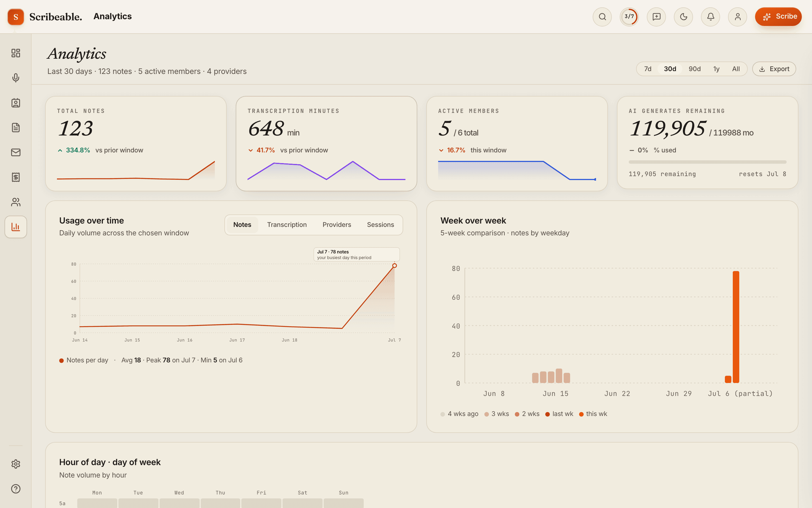This screenshot has width=812, height=508.
Task: Click the 'Jun 15' week-over-week axis label
Action: (556, 393)
